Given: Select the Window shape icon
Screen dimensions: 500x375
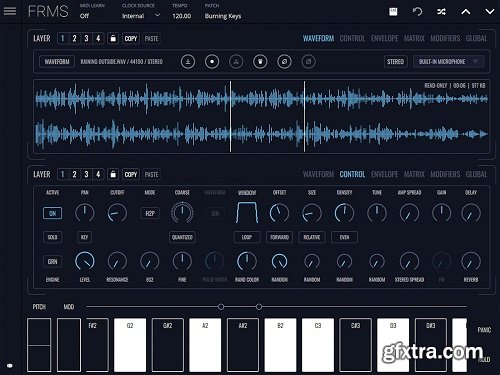Looking at the screenshot, I should click(x=247, y=212).
